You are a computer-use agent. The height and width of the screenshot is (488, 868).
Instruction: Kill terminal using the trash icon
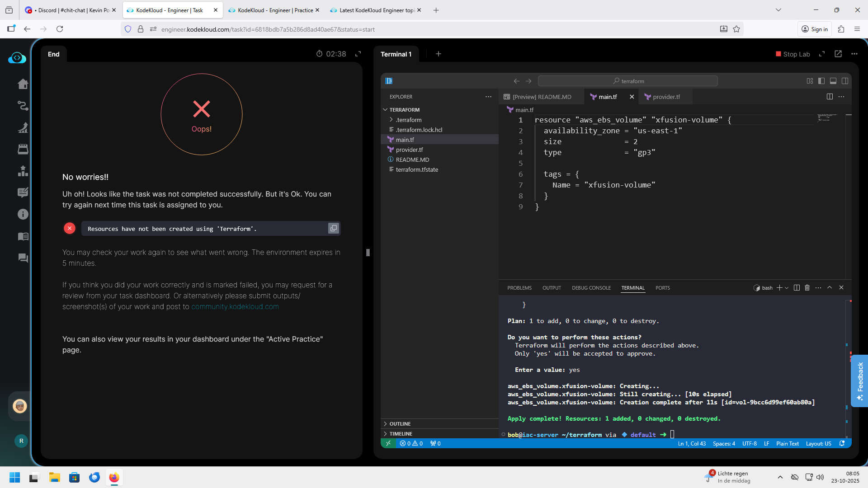(x=807, y=288)
